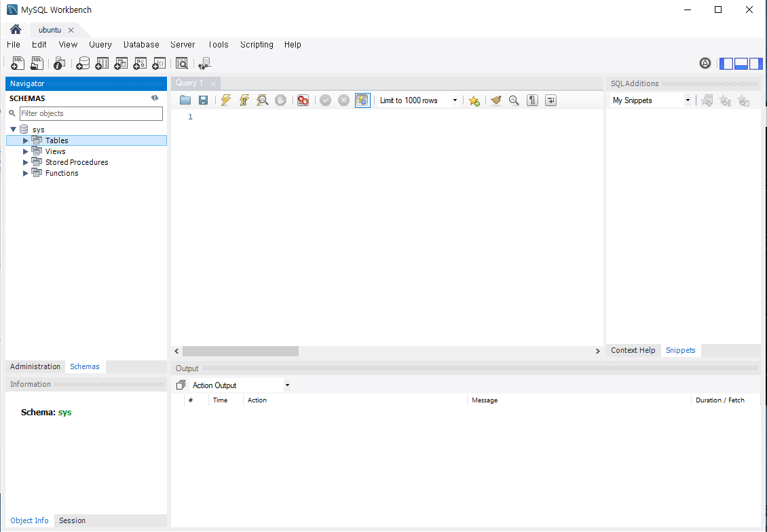Screen dimensions: 767x532
Task: Collapse the sys schema node
Action: 13,130
